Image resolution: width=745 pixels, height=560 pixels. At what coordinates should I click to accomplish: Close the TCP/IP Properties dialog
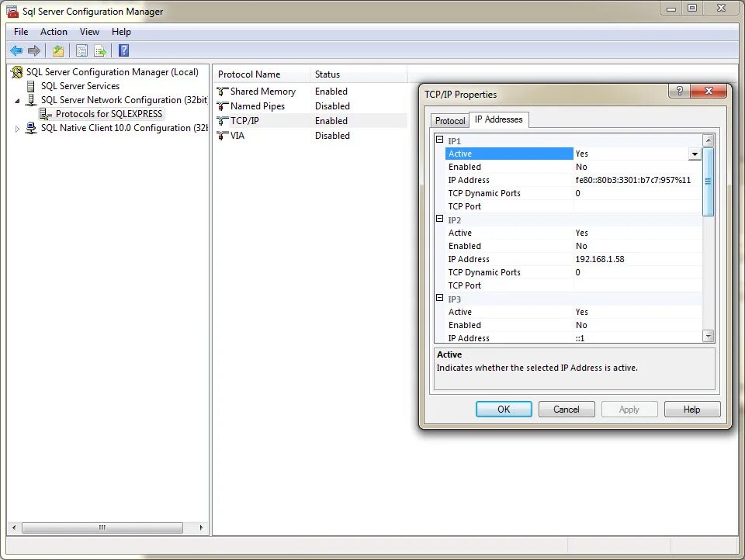coord(709,91)
